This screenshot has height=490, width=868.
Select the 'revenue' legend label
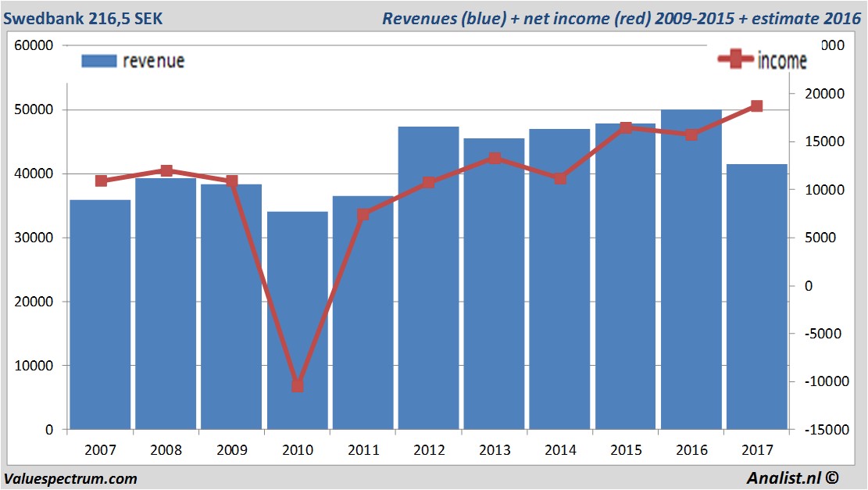[153, 61]
